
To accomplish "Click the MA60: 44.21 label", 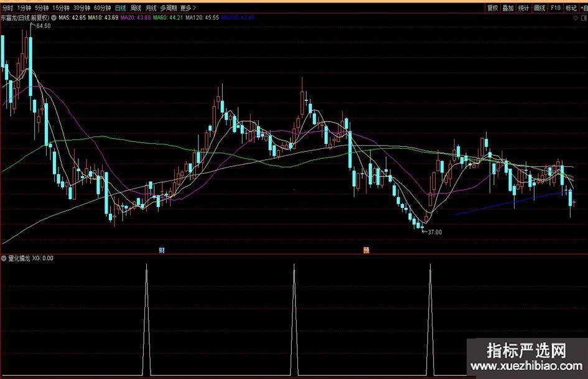I will 168,17.
